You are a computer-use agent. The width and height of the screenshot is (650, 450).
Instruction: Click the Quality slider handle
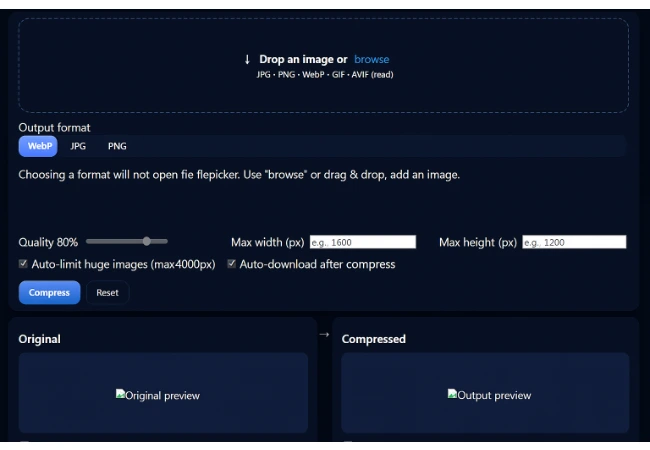coord(147,241)
